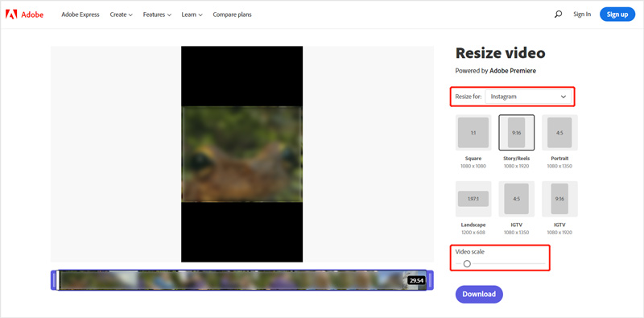Click the left trim handle of timeline
The height and width of the screenshot is (318, 644).
point(54,280)
